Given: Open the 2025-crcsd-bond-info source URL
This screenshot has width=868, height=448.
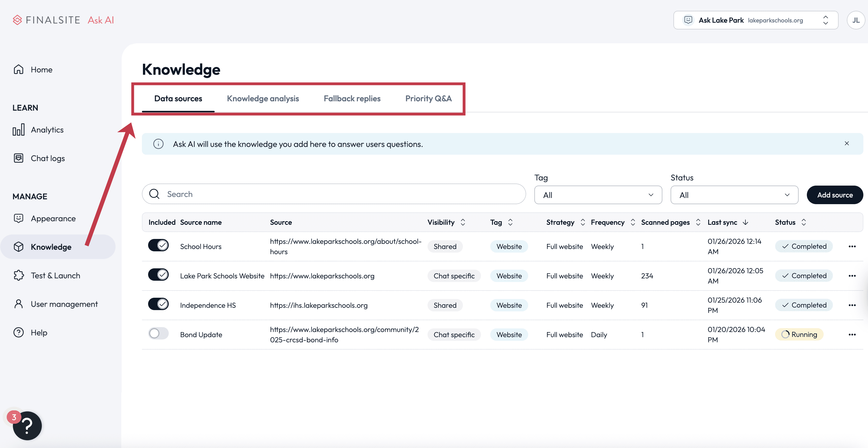Looking at the screenshot, I should (344, 335).
